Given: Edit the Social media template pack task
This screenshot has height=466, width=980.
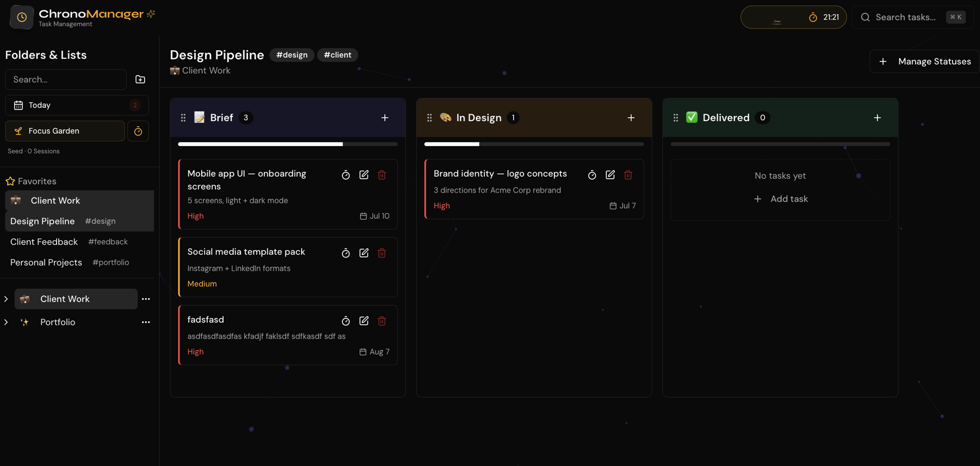Looking at the screenshot, I should point(364,253).
